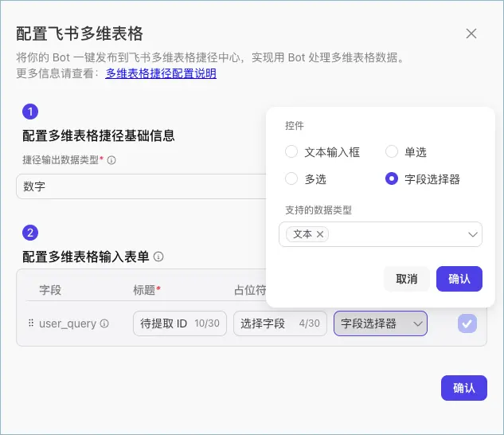Select the 多选 radio option
The height and width of the screenshot is (435, 504).
[x=291, y=178]
